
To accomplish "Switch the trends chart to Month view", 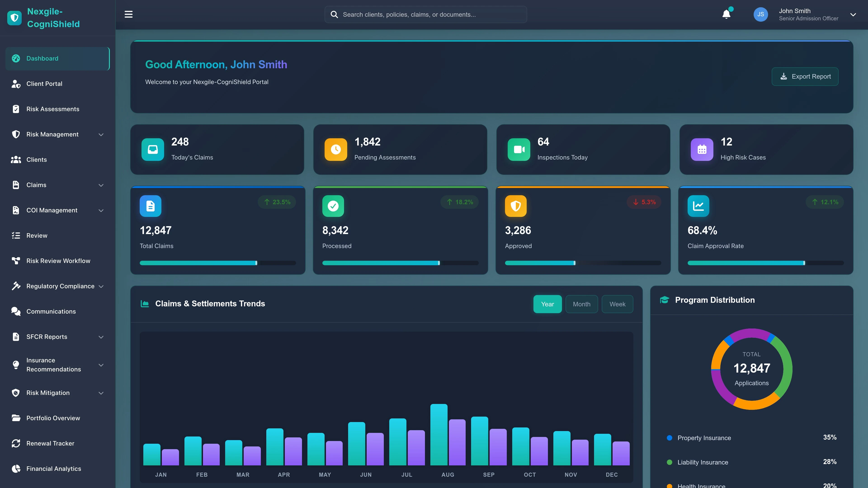I will (x=582, y=304).
